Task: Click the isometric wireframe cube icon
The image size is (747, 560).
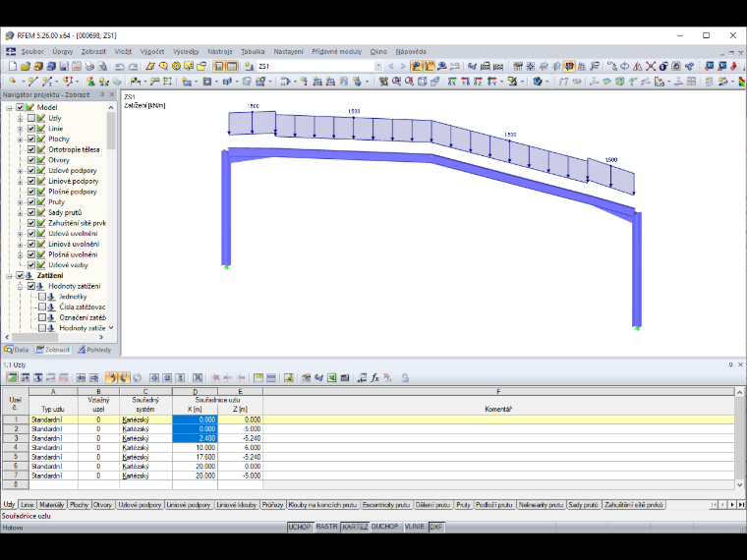Action: pyautogui.click(x=422, y=82)
